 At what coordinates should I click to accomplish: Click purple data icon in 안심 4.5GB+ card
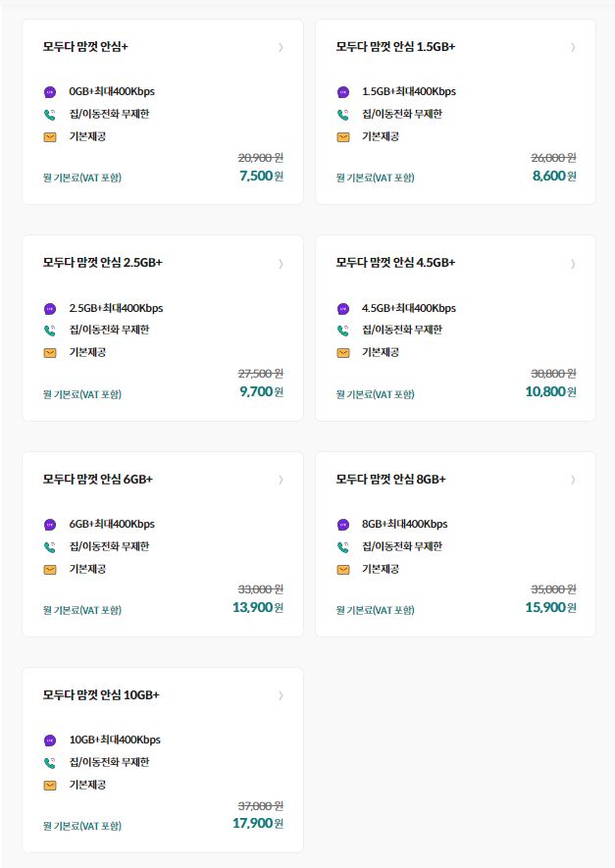pos(343,308)
